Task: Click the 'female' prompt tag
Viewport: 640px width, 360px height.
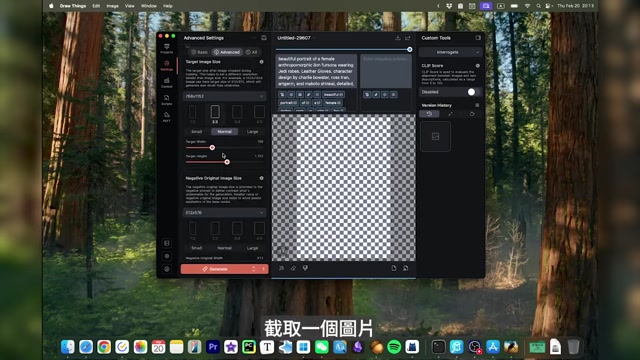Action: click(333, 103)
